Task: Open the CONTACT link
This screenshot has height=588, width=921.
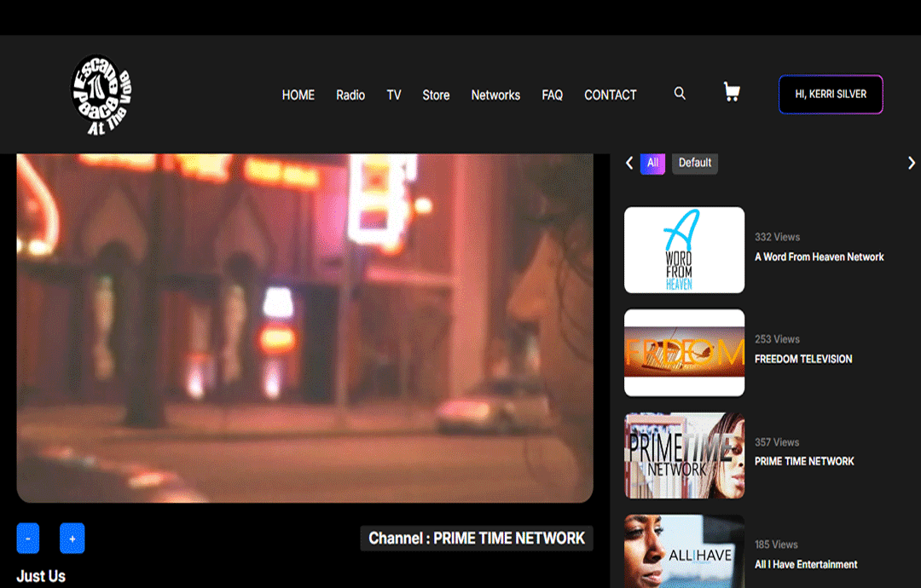Action: 611,95
